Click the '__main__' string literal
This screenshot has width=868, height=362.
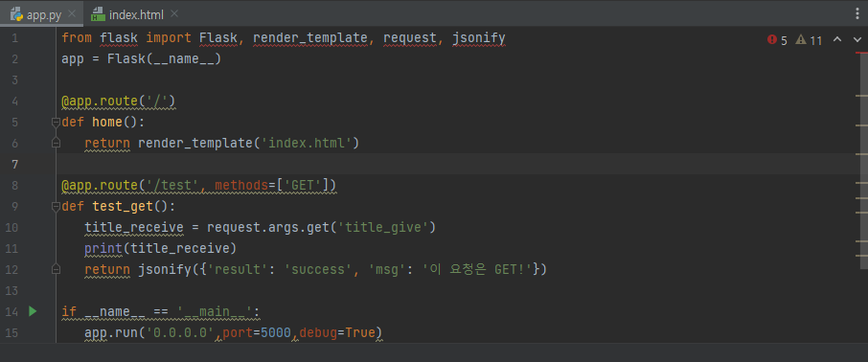click(215, 311)
